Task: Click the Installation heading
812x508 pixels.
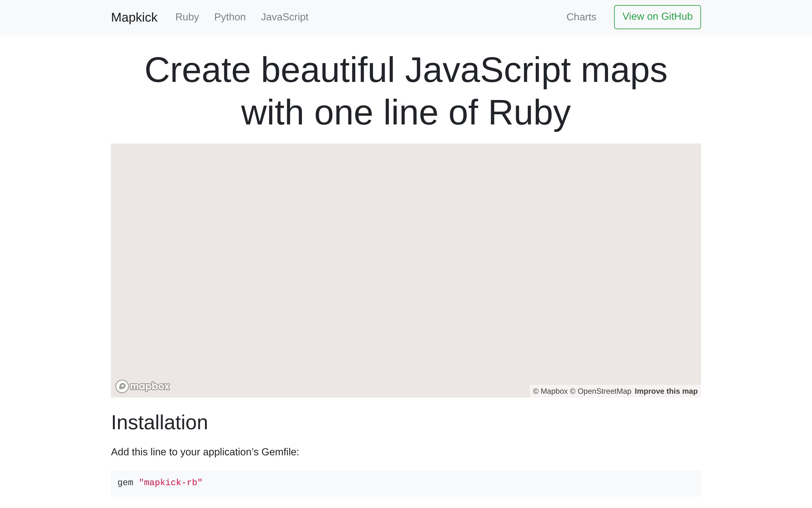Action: click(x=159, y=422)
